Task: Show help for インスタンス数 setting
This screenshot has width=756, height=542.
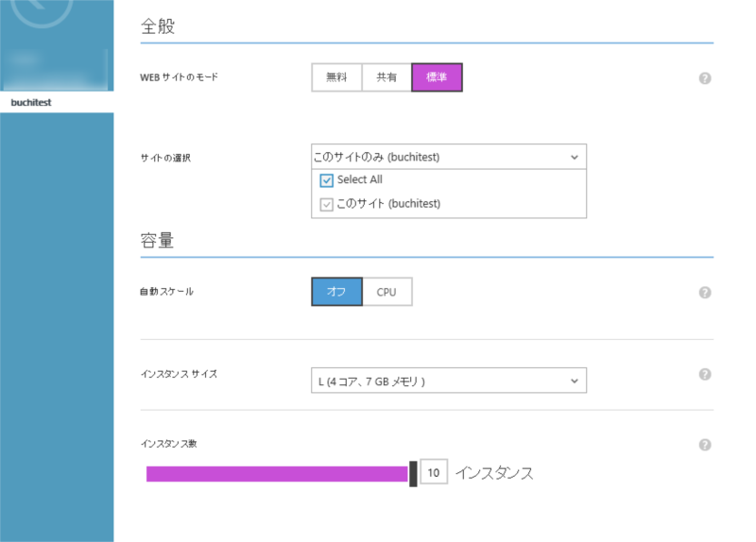Action: click(705, 445)
